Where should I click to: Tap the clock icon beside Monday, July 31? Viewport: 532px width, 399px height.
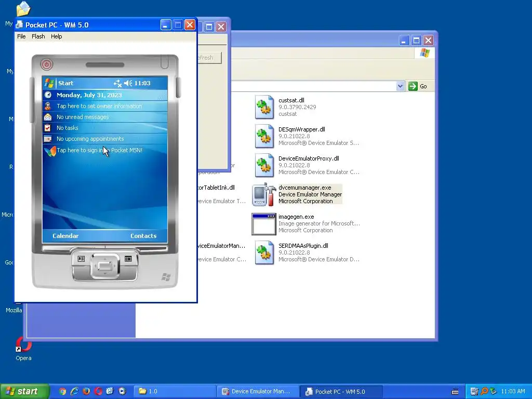click(48, 95)
